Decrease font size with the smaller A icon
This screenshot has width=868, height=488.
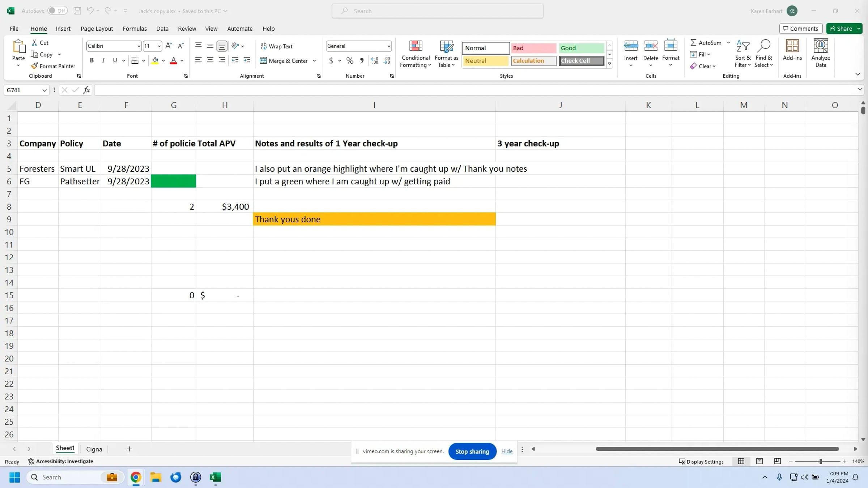181,46
